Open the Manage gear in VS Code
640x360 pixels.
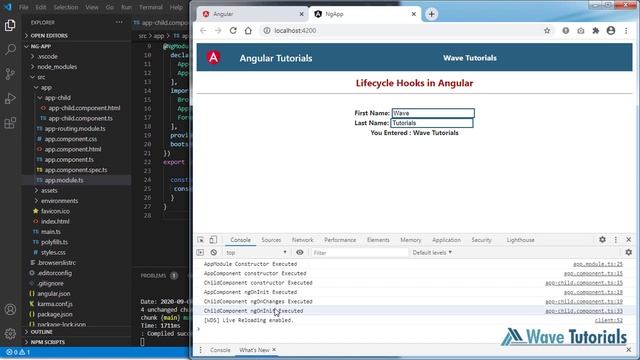10,333
